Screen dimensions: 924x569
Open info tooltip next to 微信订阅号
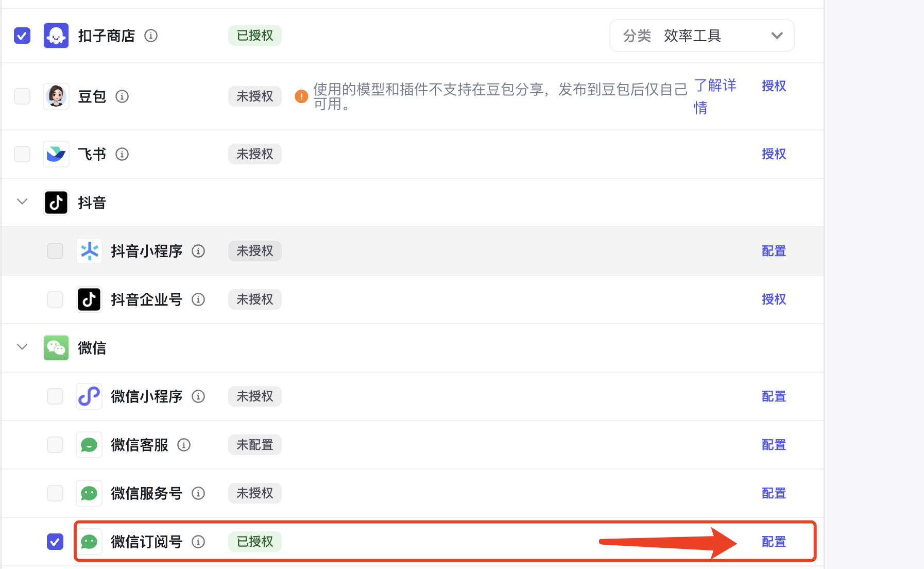[198, 542]
